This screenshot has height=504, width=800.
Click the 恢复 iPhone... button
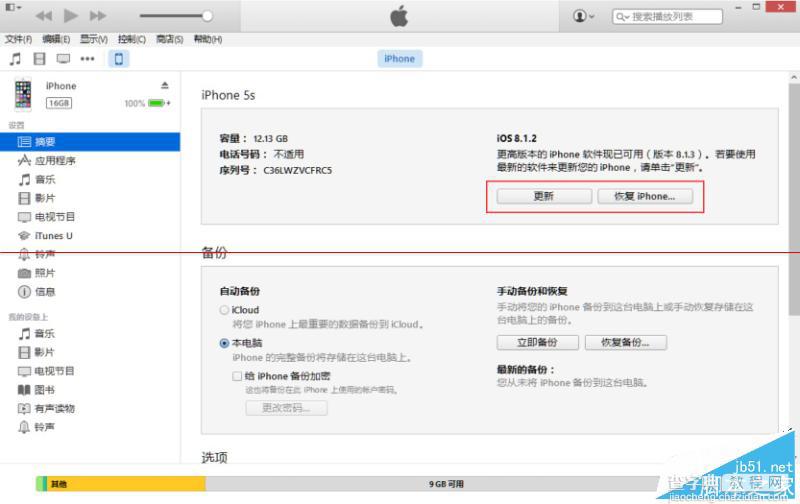point(645,196)
